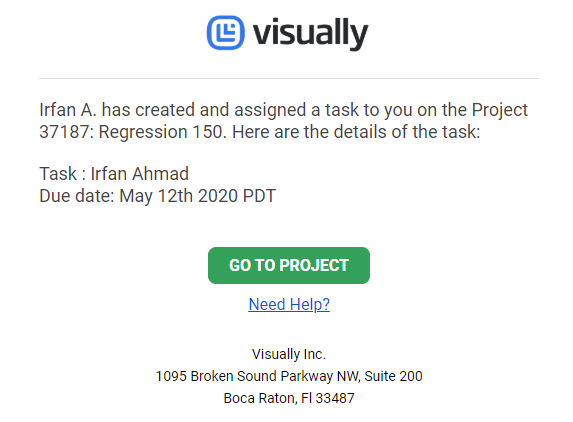The image size is (573, 422).
Task: Click the "Due date:" label
Action: (x=77, y=196)
